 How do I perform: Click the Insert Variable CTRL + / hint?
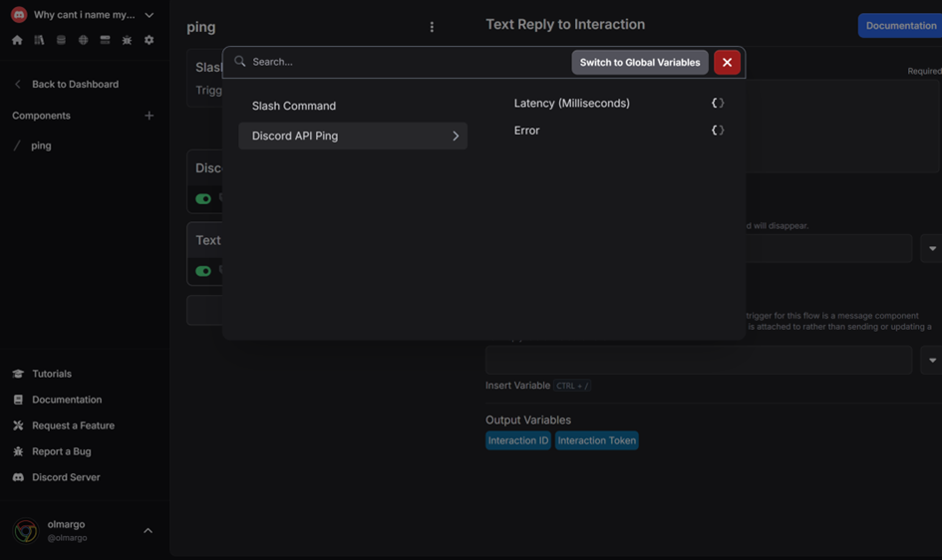pyautogui.click(x=537, y=386)
